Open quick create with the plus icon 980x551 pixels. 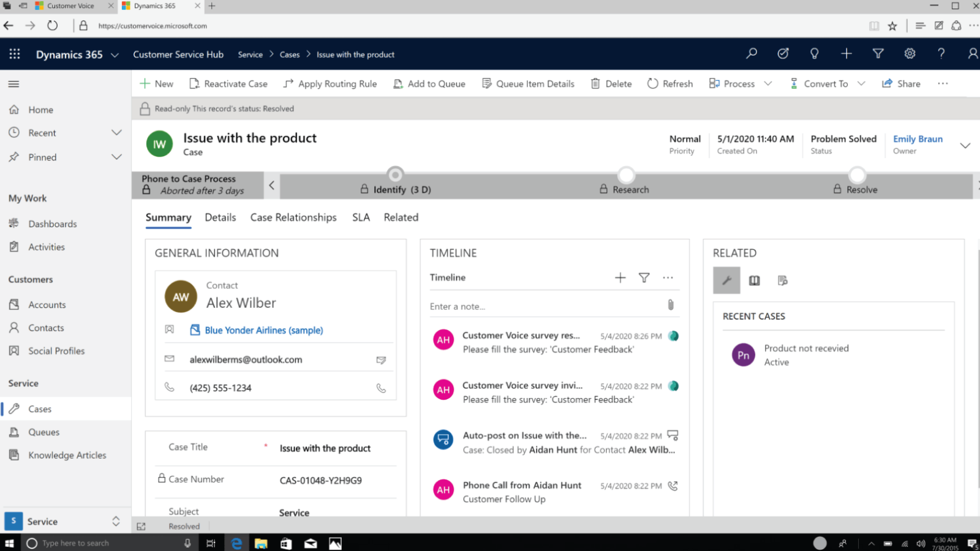(x=846, y=54)
